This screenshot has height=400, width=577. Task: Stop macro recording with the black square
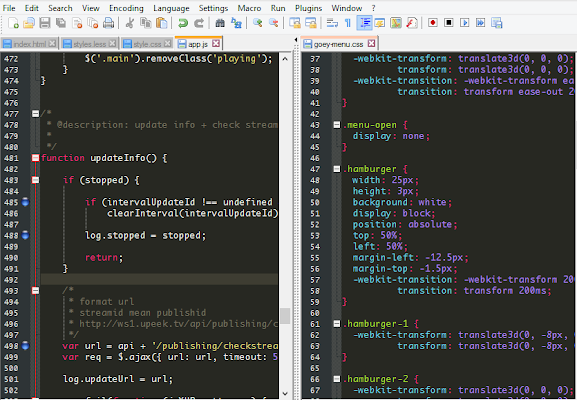[x=449, y=23]
